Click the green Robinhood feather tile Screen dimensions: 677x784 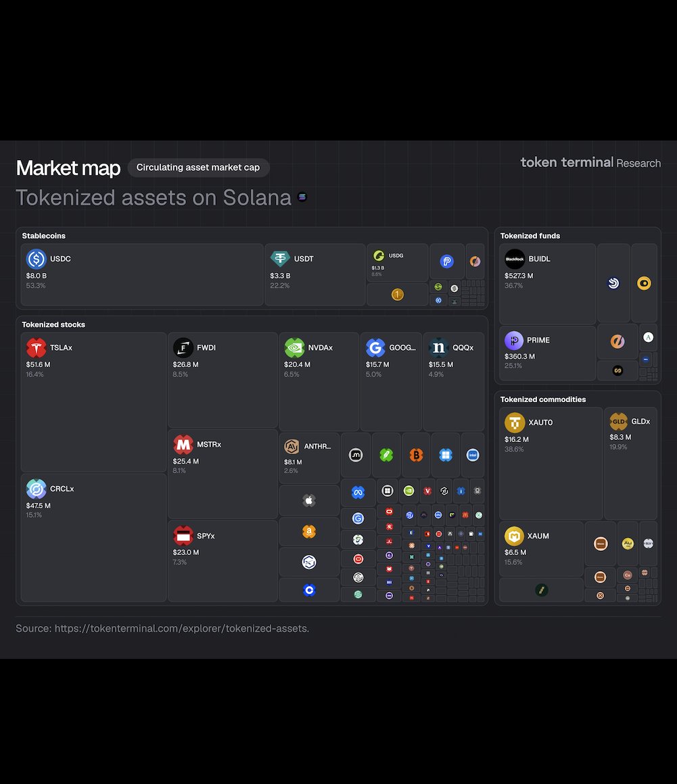386,455
